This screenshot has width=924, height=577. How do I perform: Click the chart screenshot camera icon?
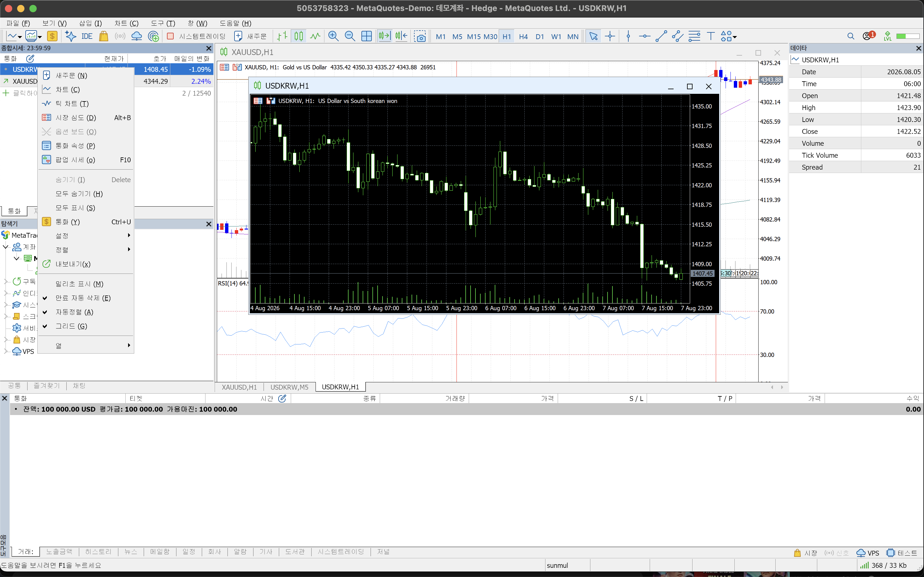tap(419, 36)
